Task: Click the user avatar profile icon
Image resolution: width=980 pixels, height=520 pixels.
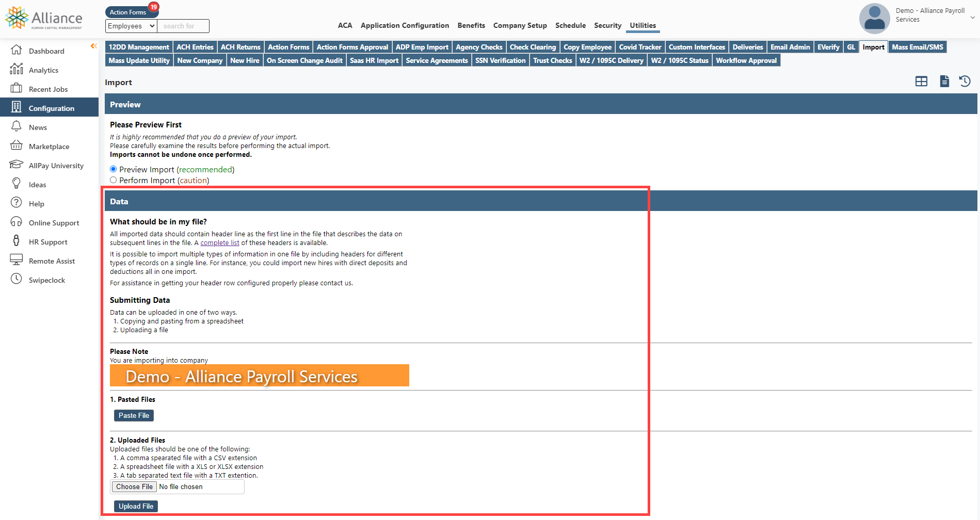Action: tap(875, 19)
